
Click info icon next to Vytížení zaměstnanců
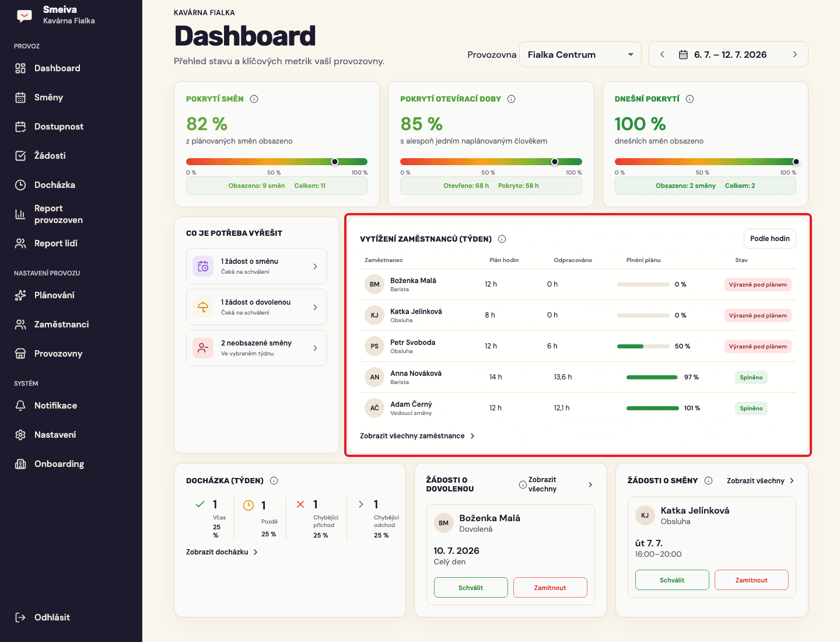click(502, 239)
